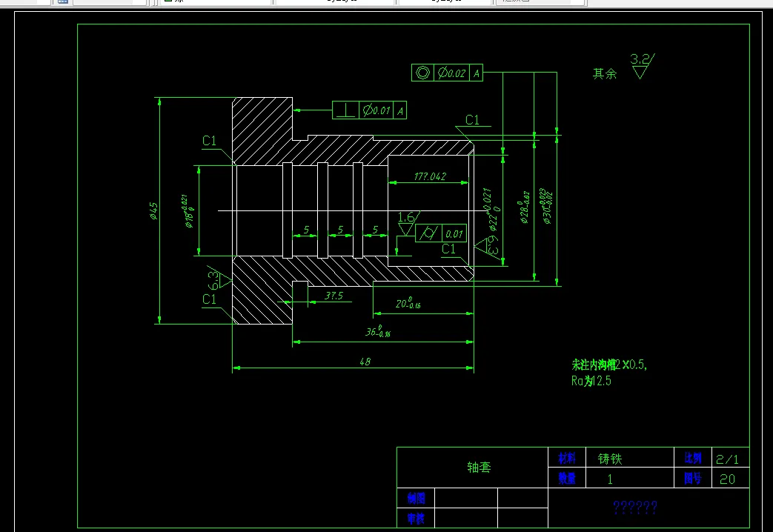Click the 审核 label cell

coord(416,518)
